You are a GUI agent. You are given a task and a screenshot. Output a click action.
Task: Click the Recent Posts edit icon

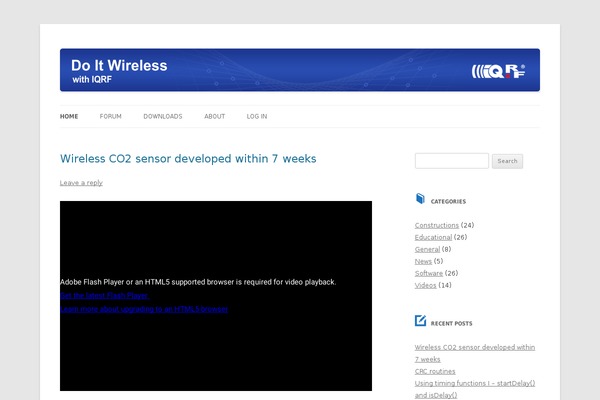click(420, 320)
